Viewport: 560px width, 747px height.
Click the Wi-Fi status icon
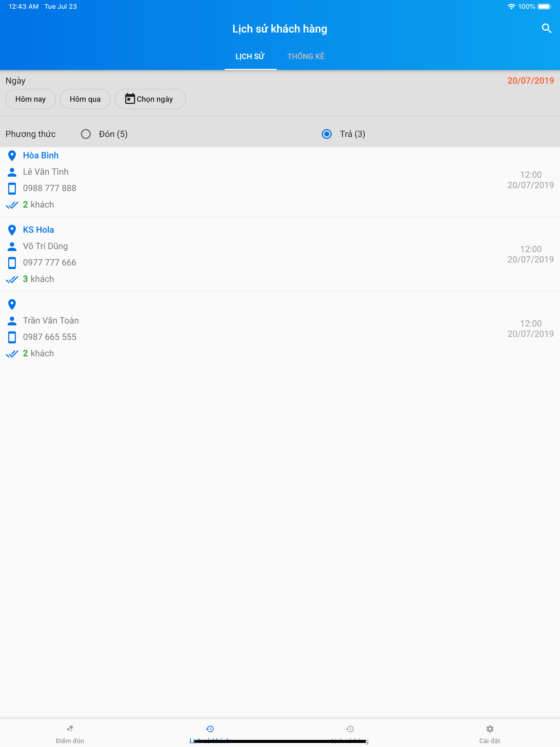511,6
